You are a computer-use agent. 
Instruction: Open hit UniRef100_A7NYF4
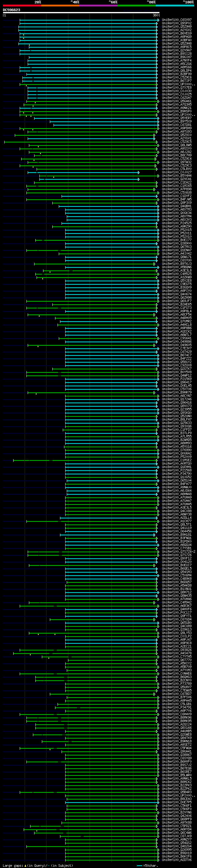click(177, 61)
